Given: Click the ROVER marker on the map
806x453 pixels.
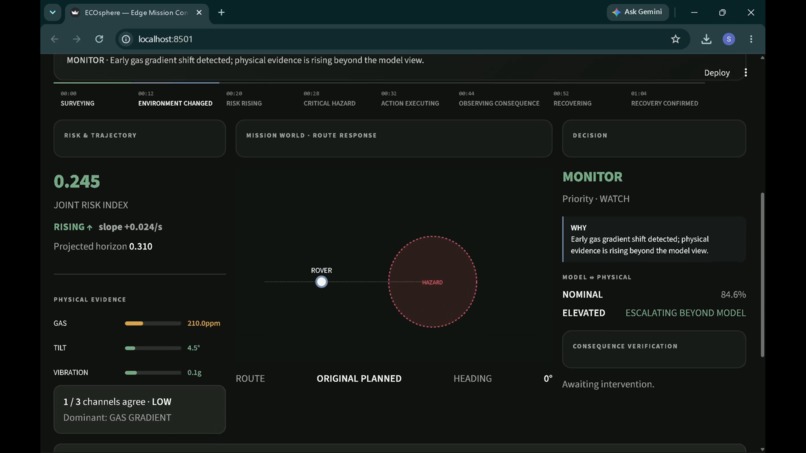Looking at the screenshot, I should pyautogui.click(x=321, y=282).
